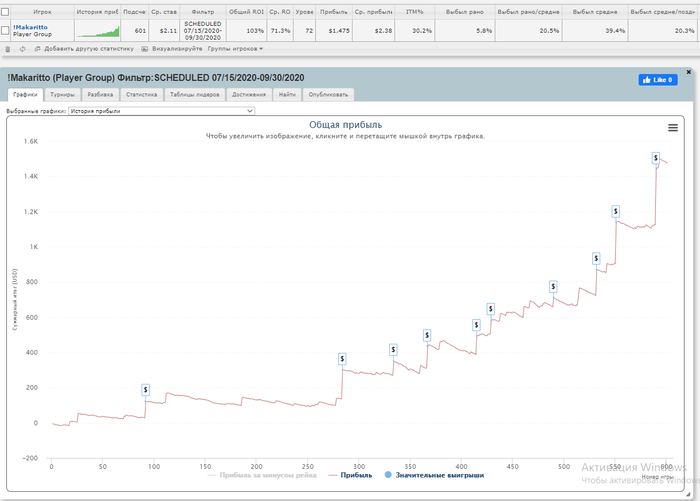Check the !Makaritto row checkbox

click(5, 30)
